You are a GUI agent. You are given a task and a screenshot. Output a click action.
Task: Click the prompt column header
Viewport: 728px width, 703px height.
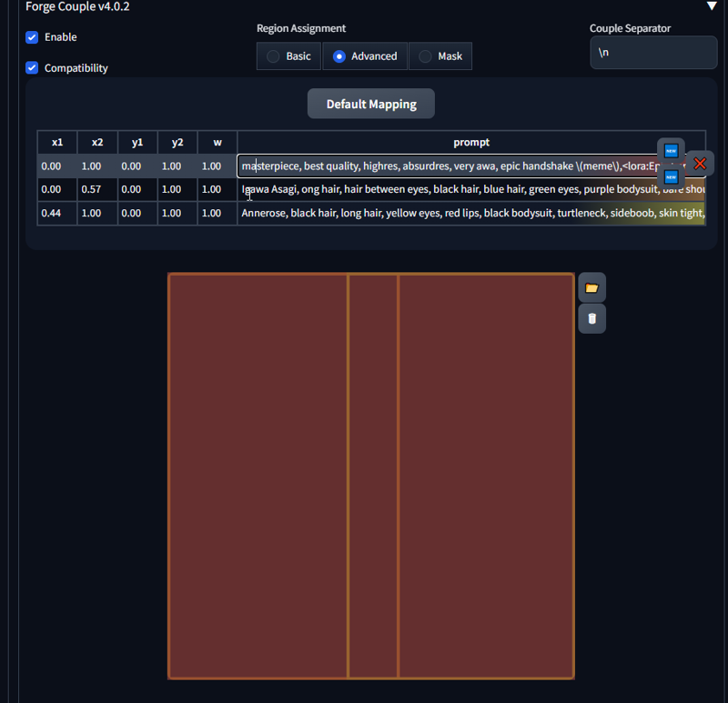(x=470, y=143)
